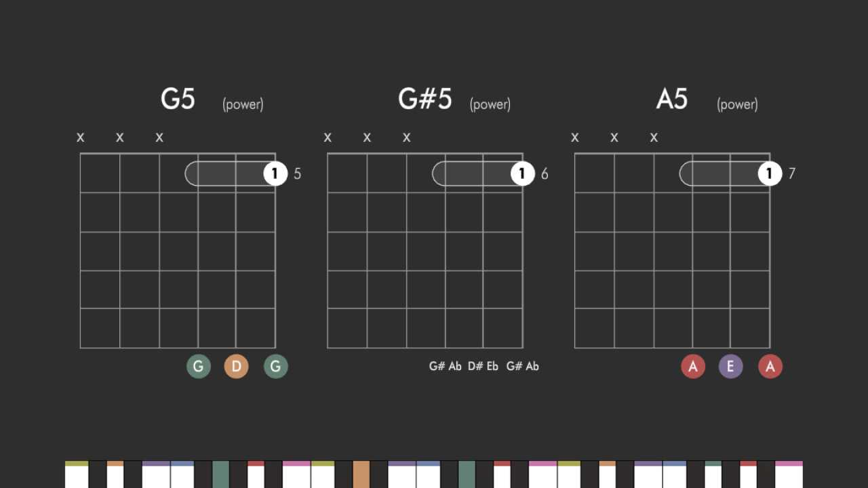The width and height of the screenshot is (868, 488).
Task: Click the finger 1 marker on A5 diagram
Action: pyautogui.click(x=769, y=174)
